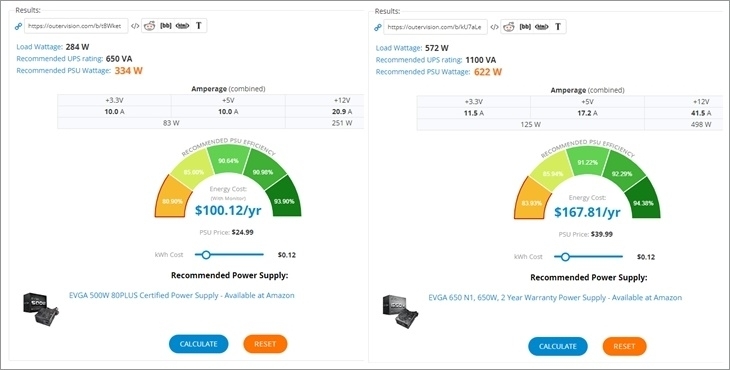Click the 650 VA UPS rating value
This screenshot has height=370, width=730.
coord(119,59)
